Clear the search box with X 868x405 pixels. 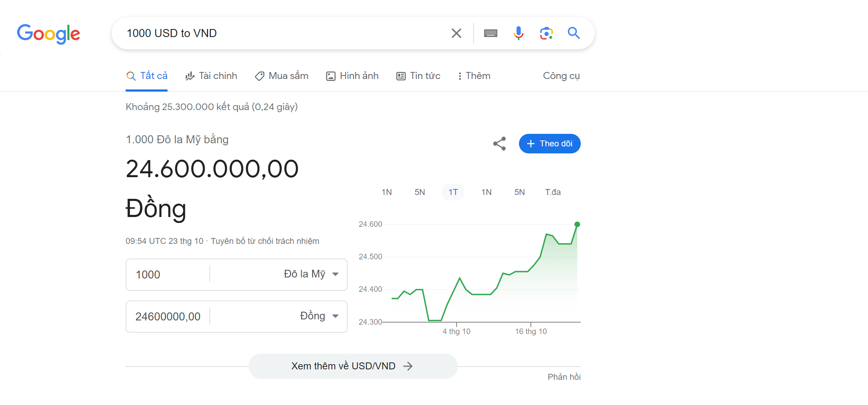(x=456, y=33)
